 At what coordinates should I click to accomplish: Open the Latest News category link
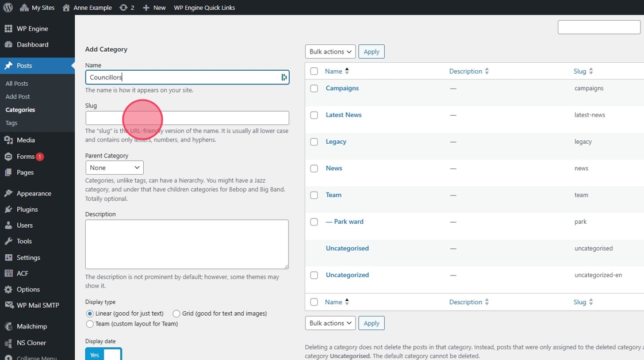343,115
